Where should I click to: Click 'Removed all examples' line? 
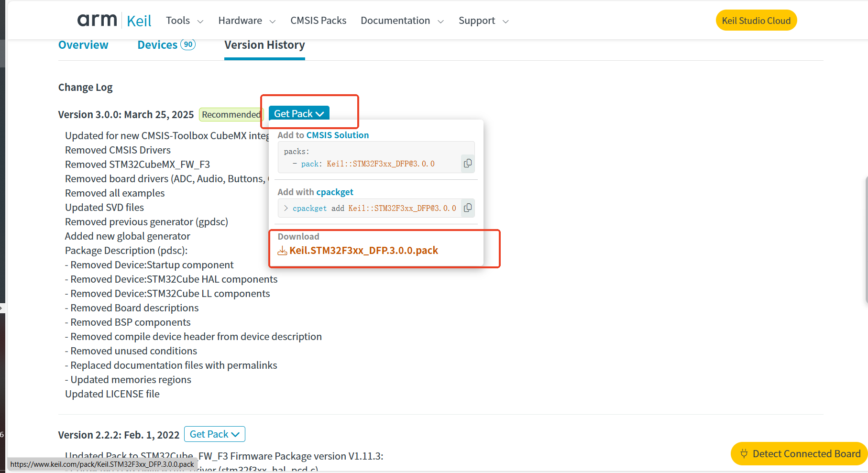(115, 193)
